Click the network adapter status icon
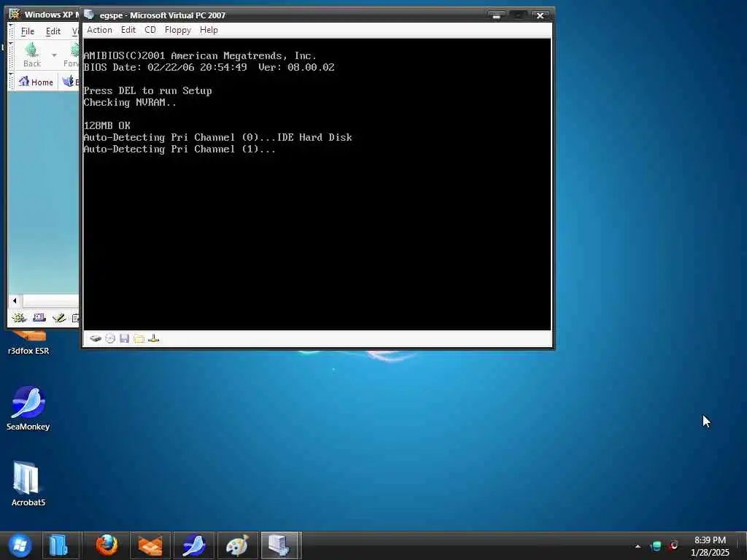747x560 pixels. 153,338
